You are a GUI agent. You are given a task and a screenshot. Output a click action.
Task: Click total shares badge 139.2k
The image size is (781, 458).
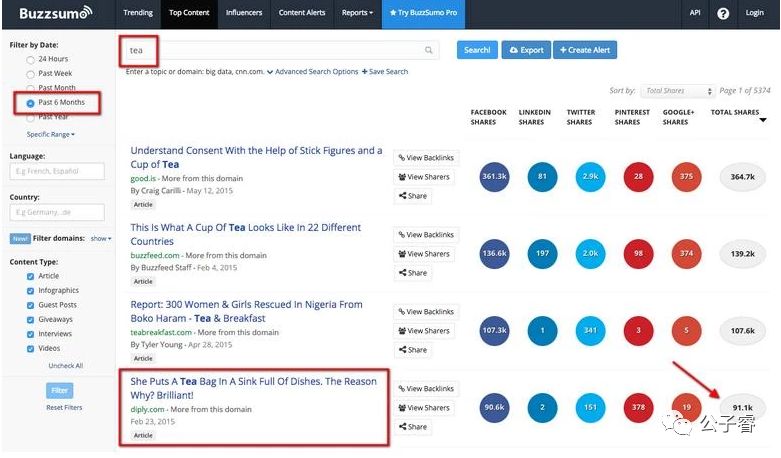pos(743,254)
